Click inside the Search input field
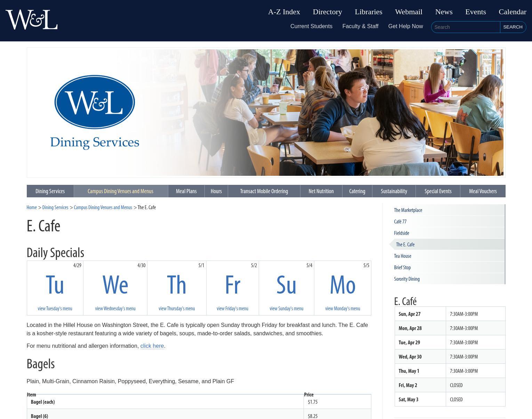Image resolution: width=532 pixels, height=419 pixels. (x=465, y=27)
